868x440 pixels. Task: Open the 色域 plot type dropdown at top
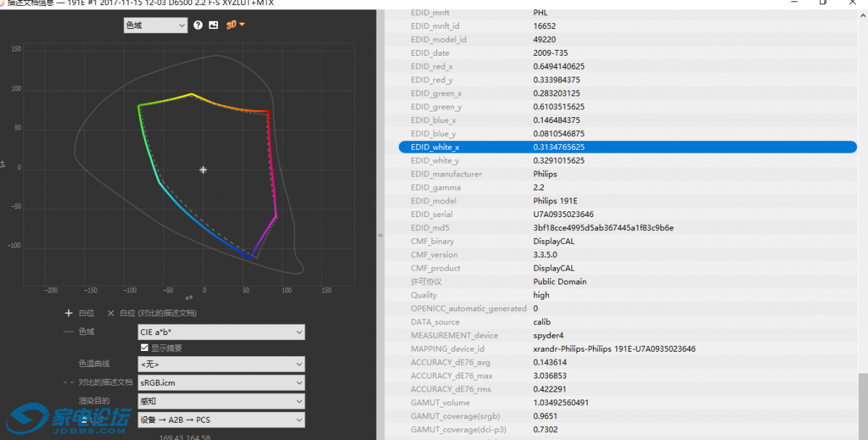155,25
